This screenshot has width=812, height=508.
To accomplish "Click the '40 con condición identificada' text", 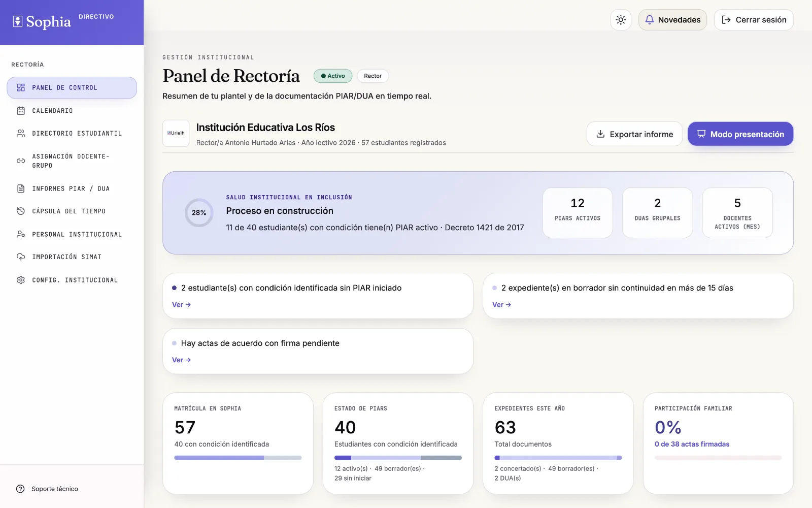I will click(x=222, y=444).
